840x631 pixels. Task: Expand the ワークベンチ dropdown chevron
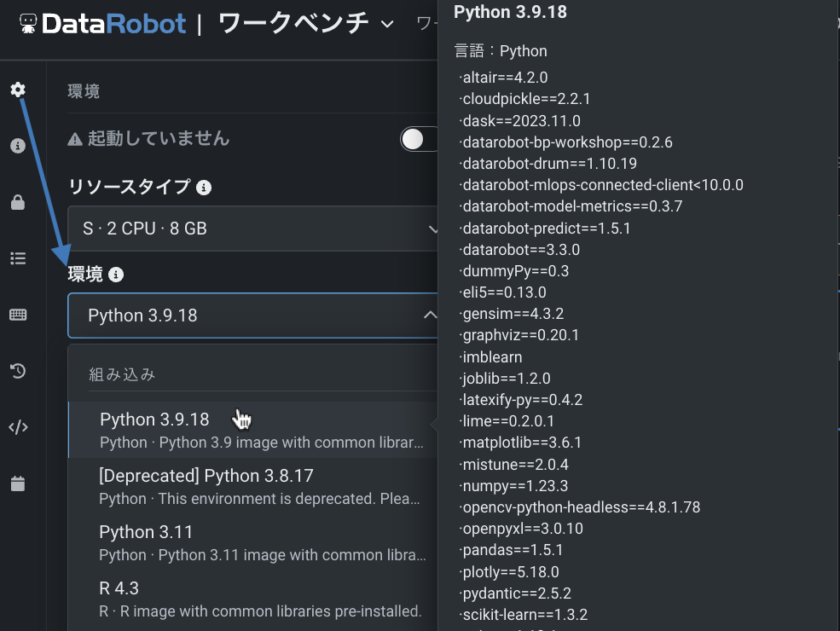click(387, 25)
